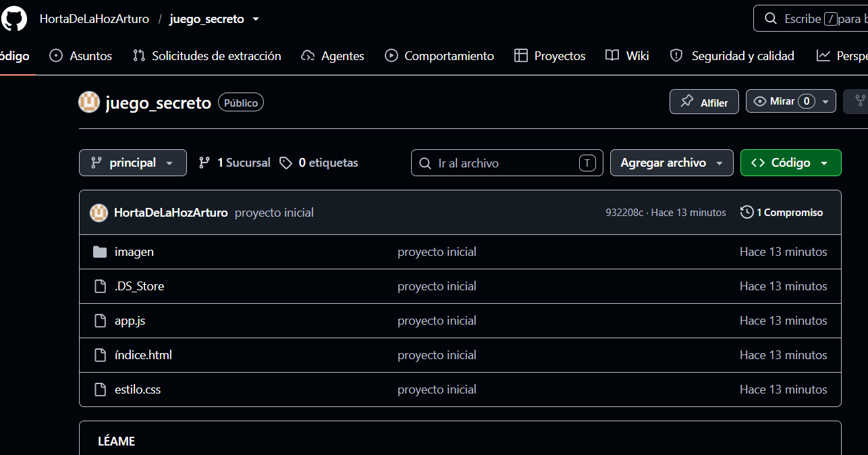Viewport: 868px width, 455px height.
Task: Click the commit author avatar icon
Action: [x=99, y=213]
